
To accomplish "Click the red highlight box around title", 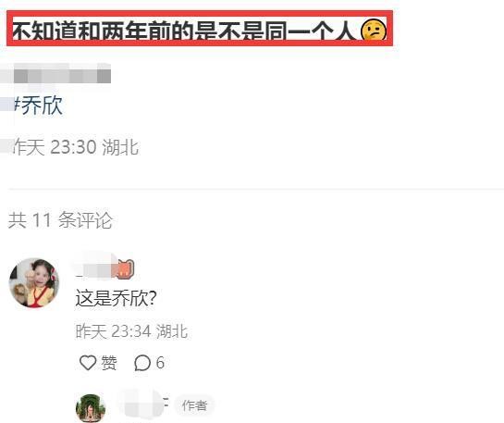I will point(200,29).
